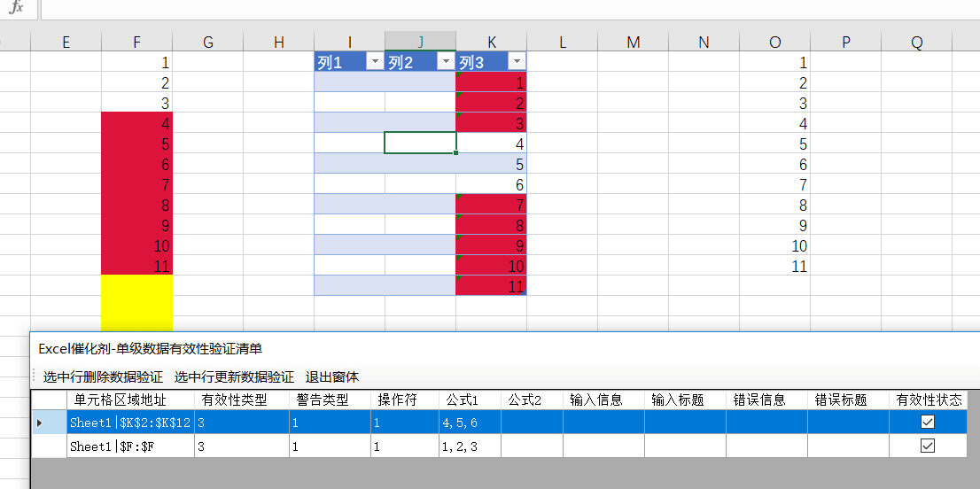
Task: Click empty 公式2 cell in $K$2:$K$12 row
Action: [532, 423]
